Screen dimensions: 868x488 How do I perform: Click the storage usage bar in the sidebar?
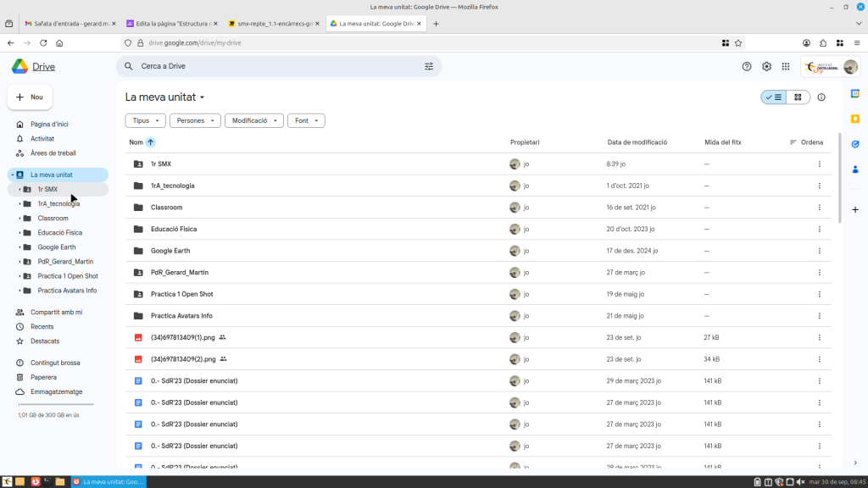tap(56, 404)
